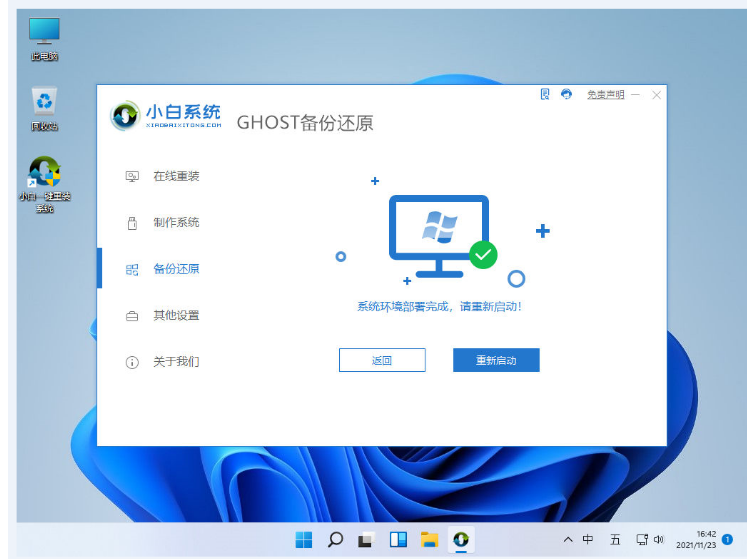Screen dimensions: 747x559
Task: Expand hidden system tray icons
Action: click(568, 540)
